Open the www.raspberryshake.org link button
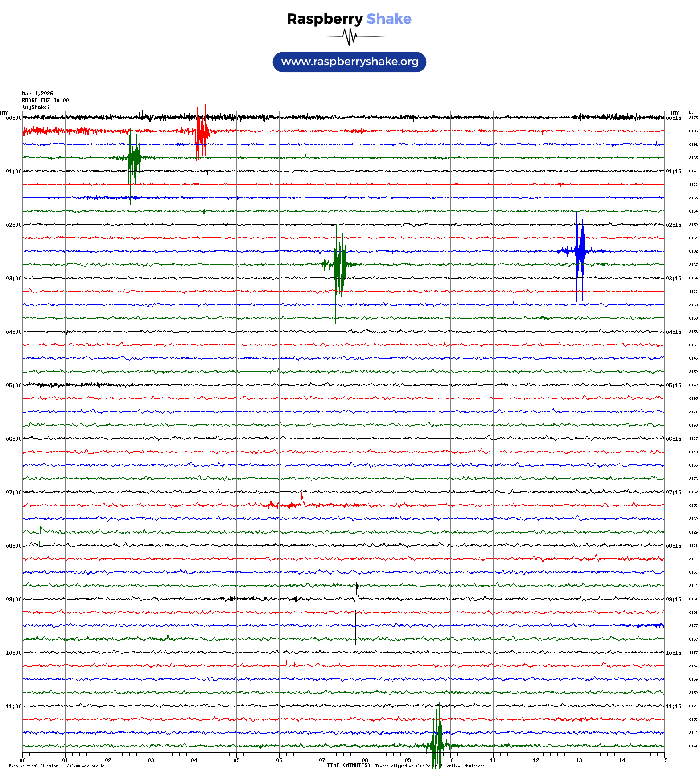 (x=349, y=62)
